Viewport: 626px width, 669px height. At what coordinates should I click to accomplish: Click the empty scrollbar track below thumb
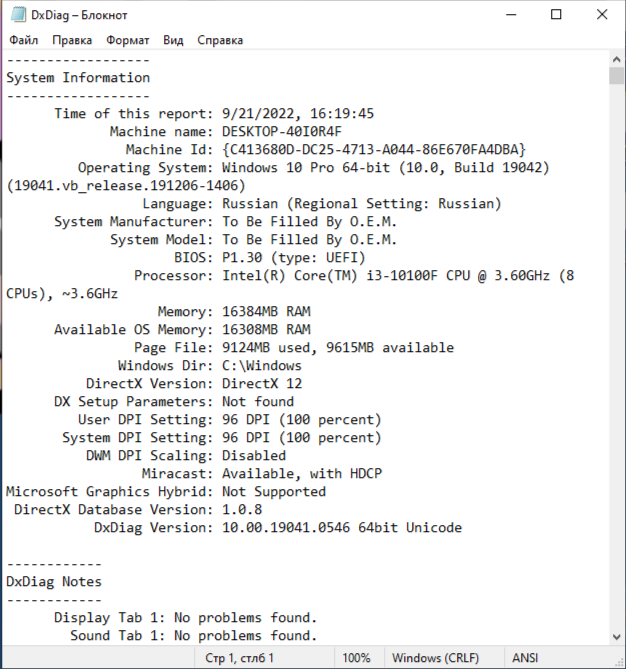pyautogui.click(x=616, y=357)
